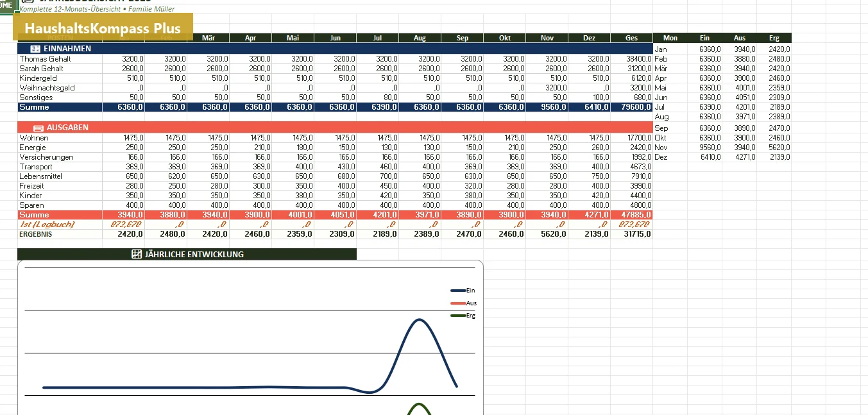Click the Aus entry in the chart legend
Viewport: 868px width, 415px height.
(x=463, y=303)
